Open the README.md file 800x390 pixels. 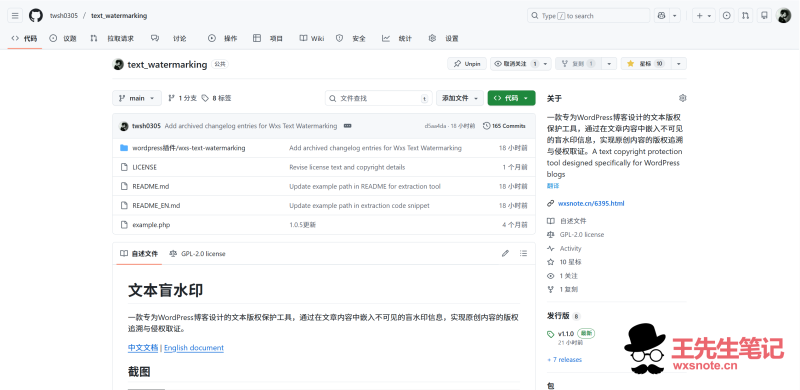coord(151,186)
